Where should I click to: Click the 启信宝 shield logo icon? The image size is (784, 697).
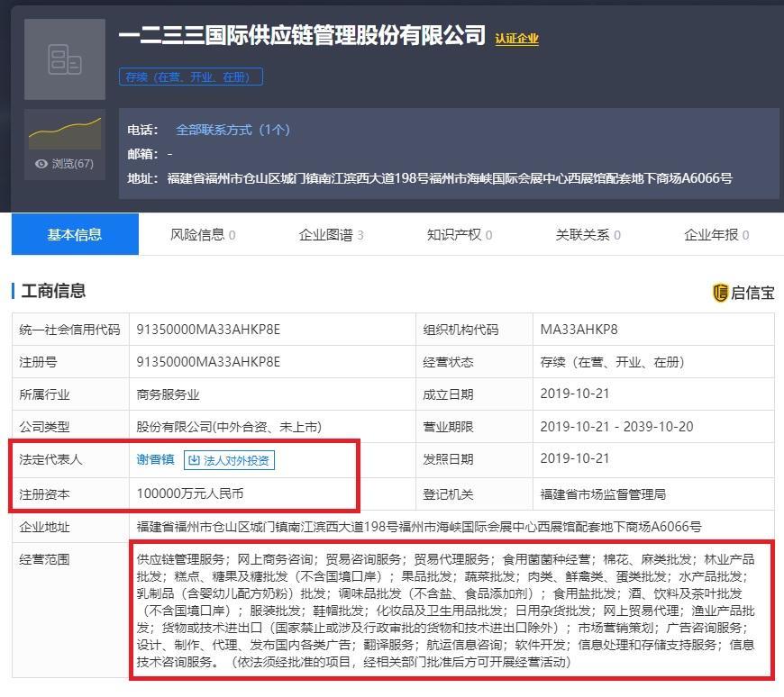[x=719, y=293]
